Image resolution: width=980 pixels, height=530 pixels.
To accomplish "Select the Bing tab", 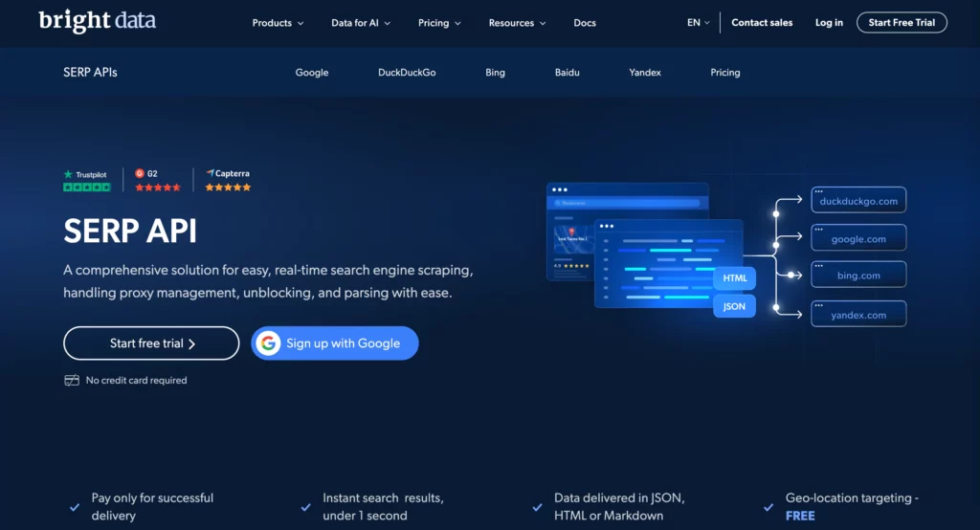I will point(495,73).
